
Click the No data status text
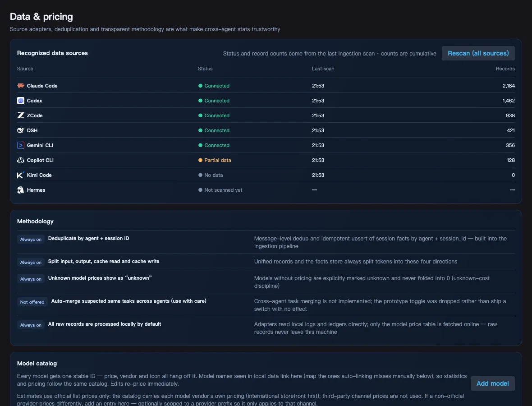(213, 175)
